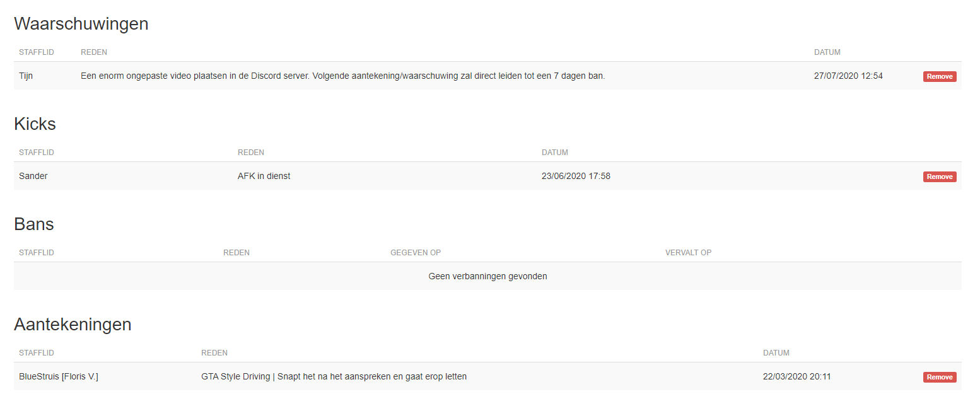
Task: Remove Tijn's warning entry
Action: pos(940,76)
